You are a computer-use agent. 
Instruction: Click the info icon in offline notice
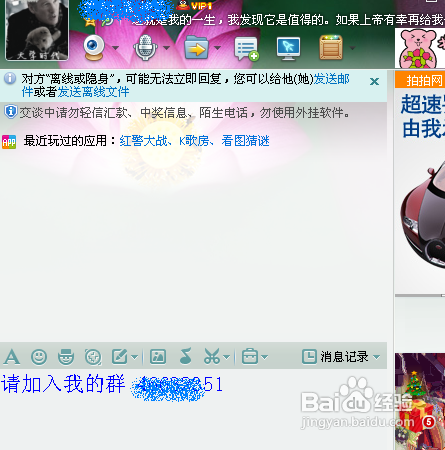10,79
